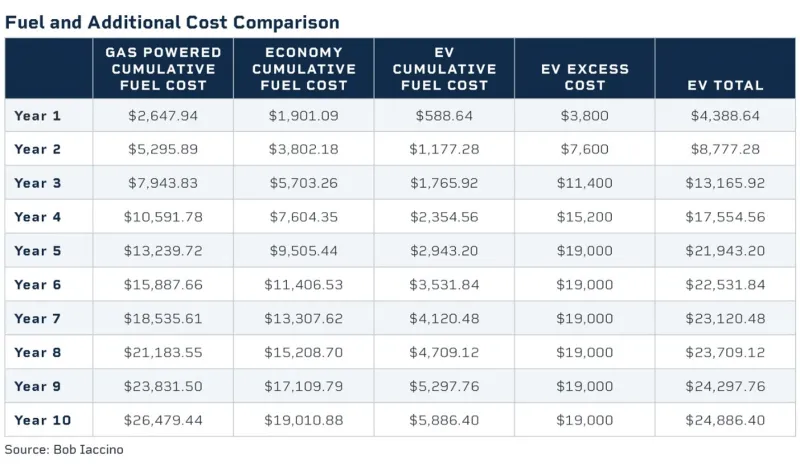Click the Source: Bob Iaccino caption

65,450
